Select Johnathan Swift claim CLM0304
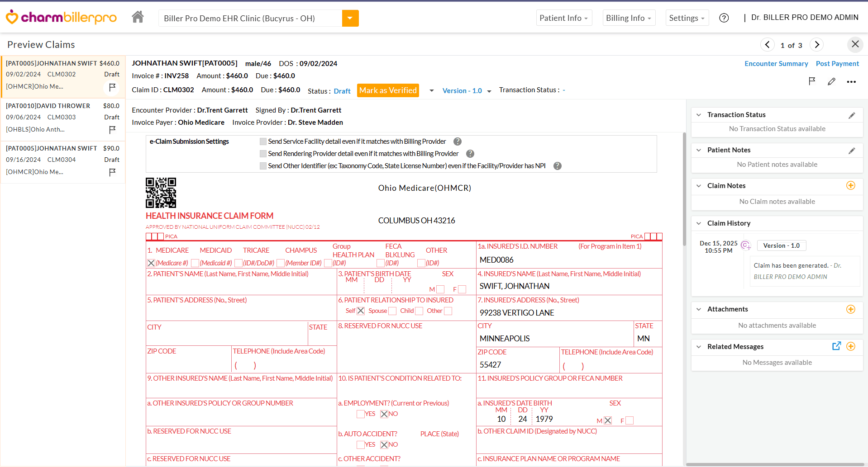 coord(63,162)
